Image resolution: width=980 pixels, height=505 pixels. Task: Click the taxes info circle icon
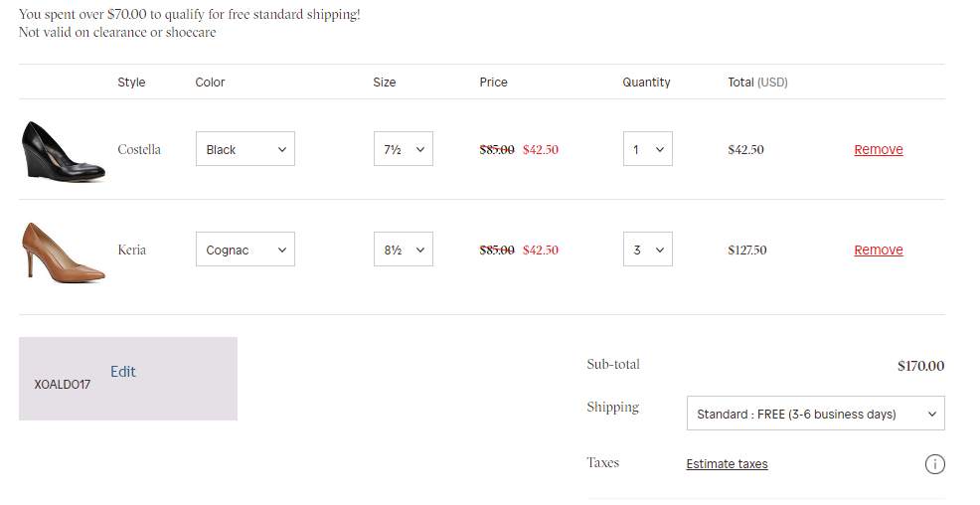coord(934,464)
